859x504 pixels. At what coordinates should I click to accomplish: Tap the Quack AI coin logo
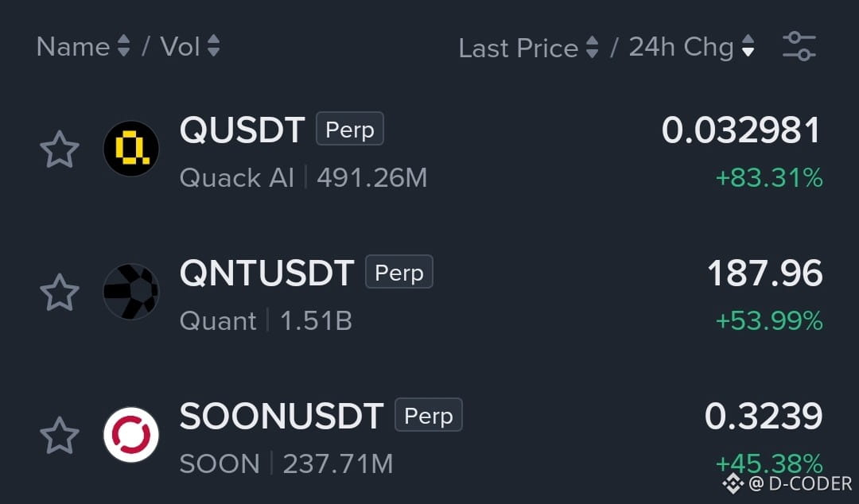tap(131, 149)
